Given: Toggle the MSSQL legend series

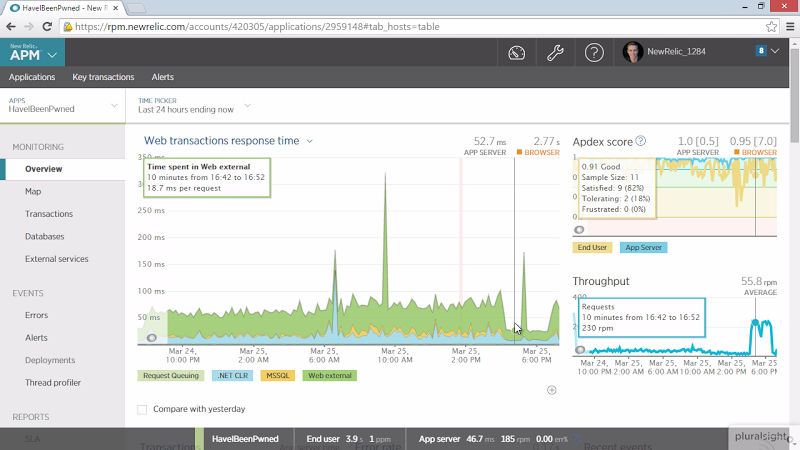Looking at the screenshot, I should pos(278,376).
